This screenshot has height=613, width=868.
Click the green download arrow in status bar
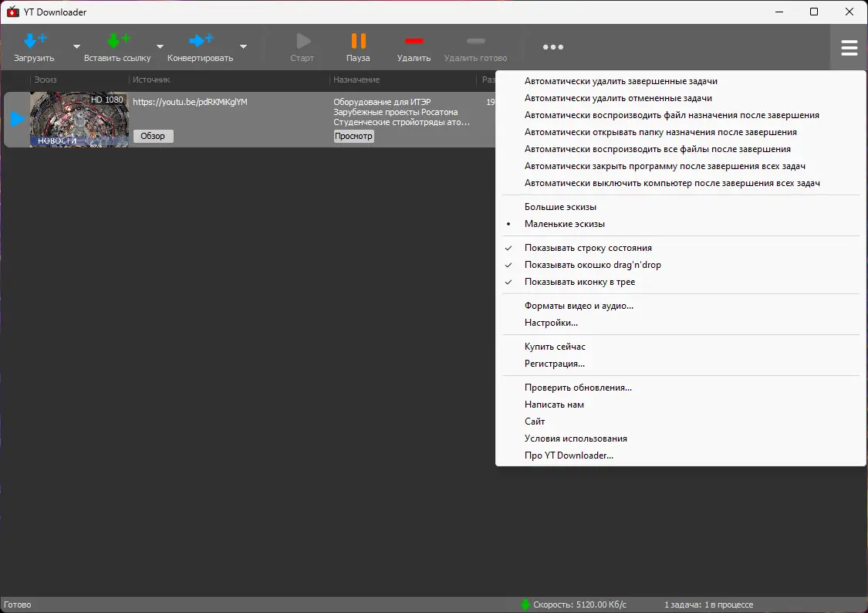pyautogui.click(x=525, y=605)
